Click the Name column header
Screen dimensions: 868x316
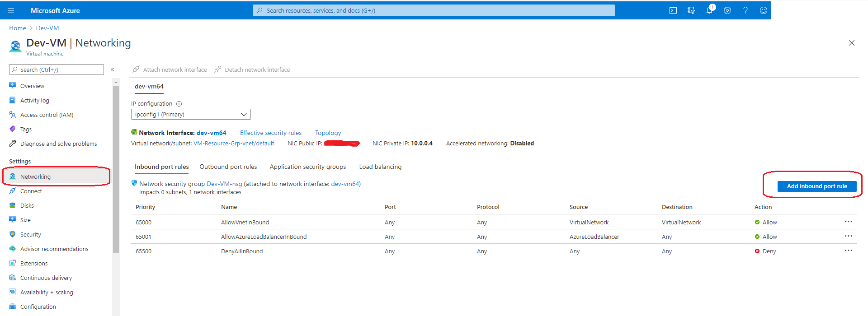tap(229, 207)
